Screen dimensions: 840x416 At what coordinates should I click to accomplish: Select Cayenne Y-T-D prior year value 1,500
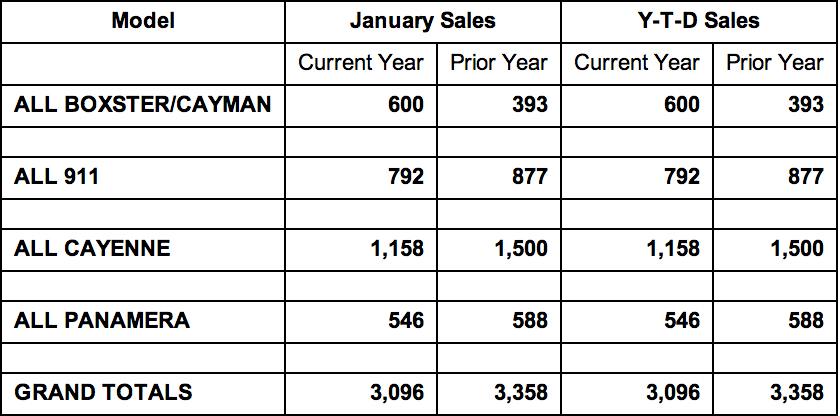click(795, 248)
